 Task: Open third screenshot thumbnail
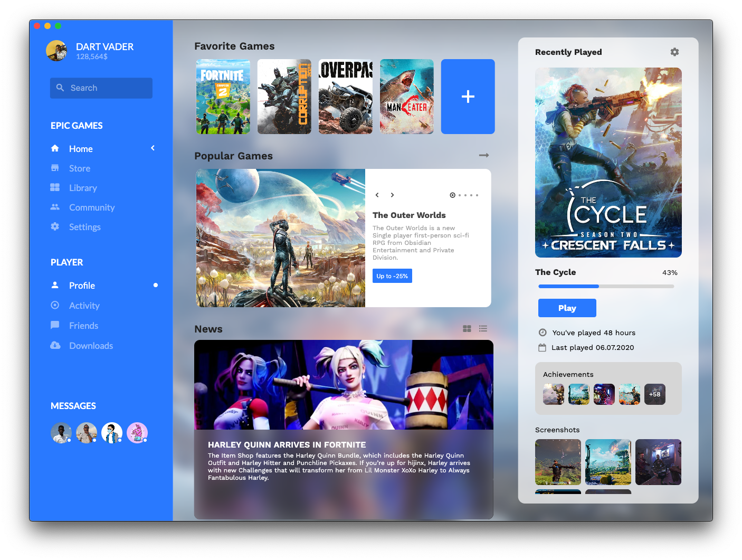point(658,462)
